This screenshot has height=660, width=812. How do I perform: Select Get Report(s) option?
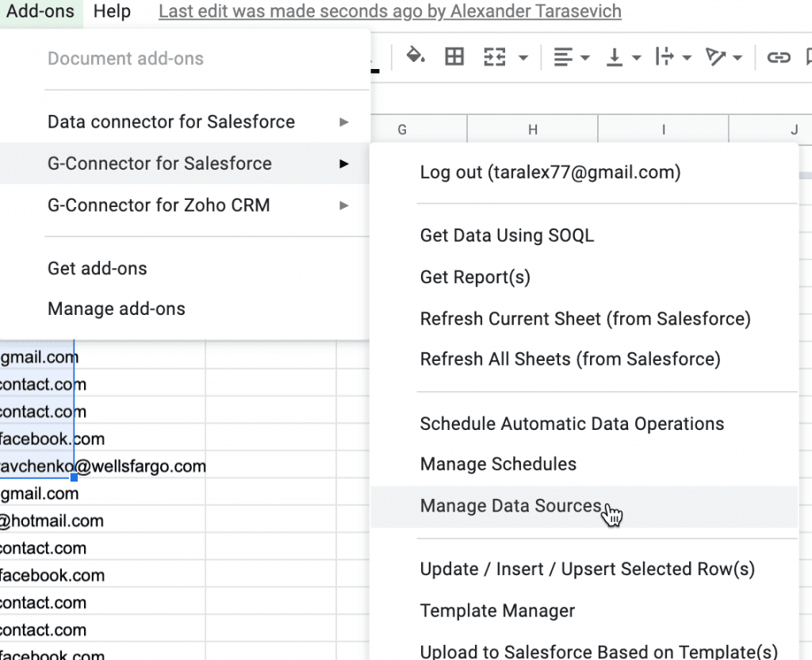[584, 277]
